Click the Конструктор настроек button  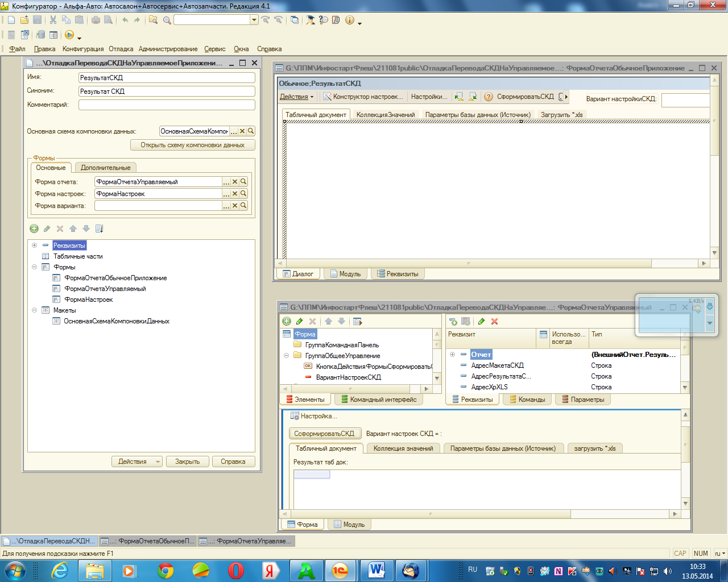(363, 97)
